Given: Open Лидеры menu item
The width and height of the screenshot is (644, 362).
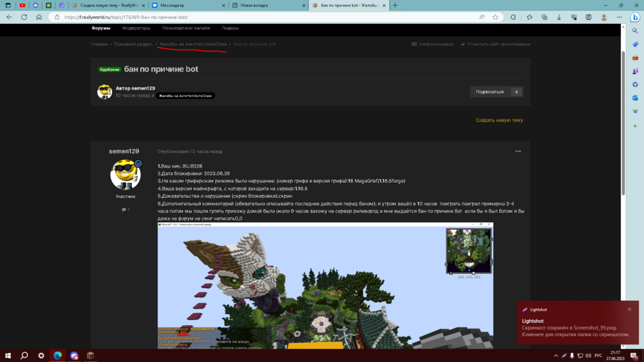Looking at the screenshot, I should (x=230, y=28).
